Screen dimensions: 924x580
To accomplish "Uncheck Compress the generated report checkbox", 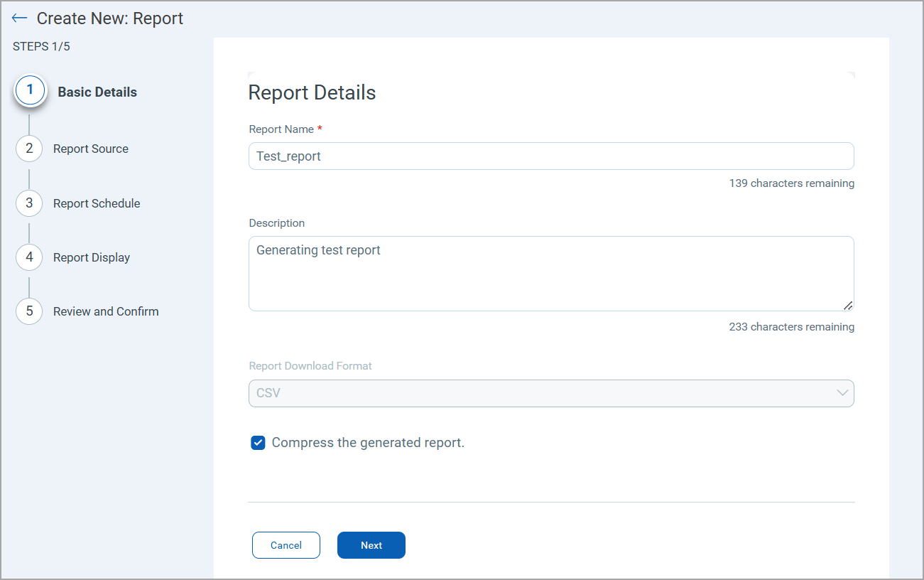I will click(x=258, y=443).
